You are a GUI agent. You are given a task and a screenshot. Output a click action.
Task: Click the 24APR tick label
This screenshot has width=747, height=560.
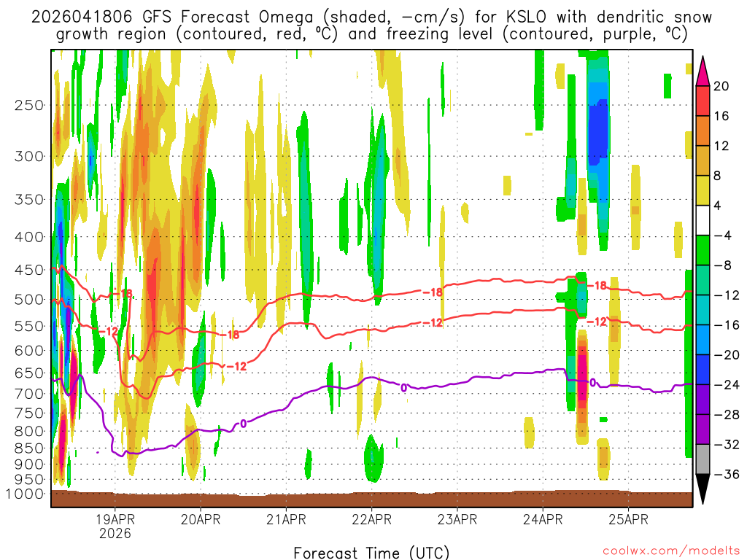(543, 520)
